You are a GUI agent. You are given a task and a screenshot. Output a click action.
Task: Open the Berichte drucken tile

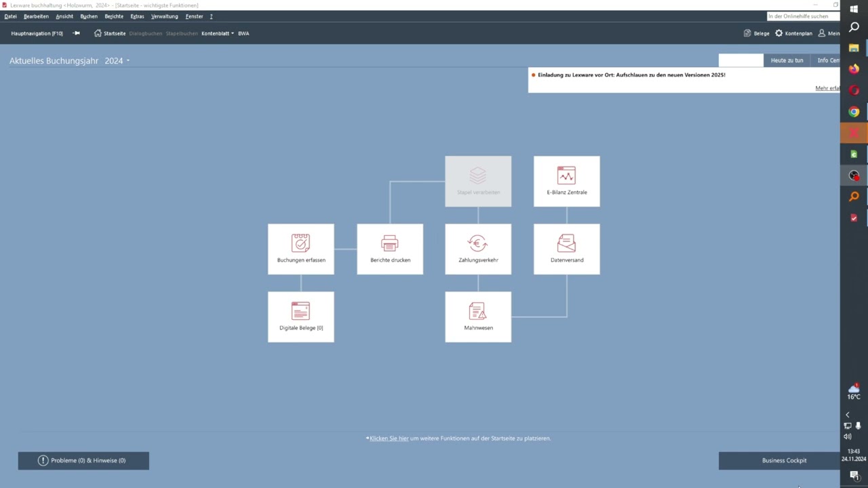pyautogui.click(x=390, y=249)
